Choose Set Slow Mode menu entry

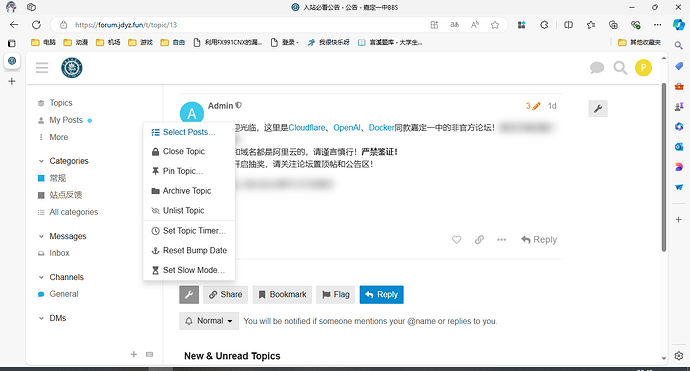point(189,270)
